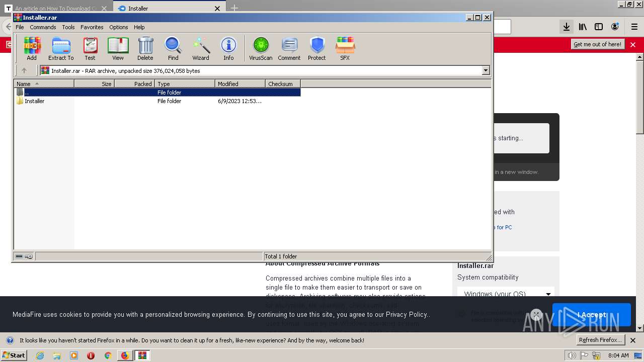Open Firefox account avatar icon
The height and width of the screenshot is (362, 644).
[615, 27]
